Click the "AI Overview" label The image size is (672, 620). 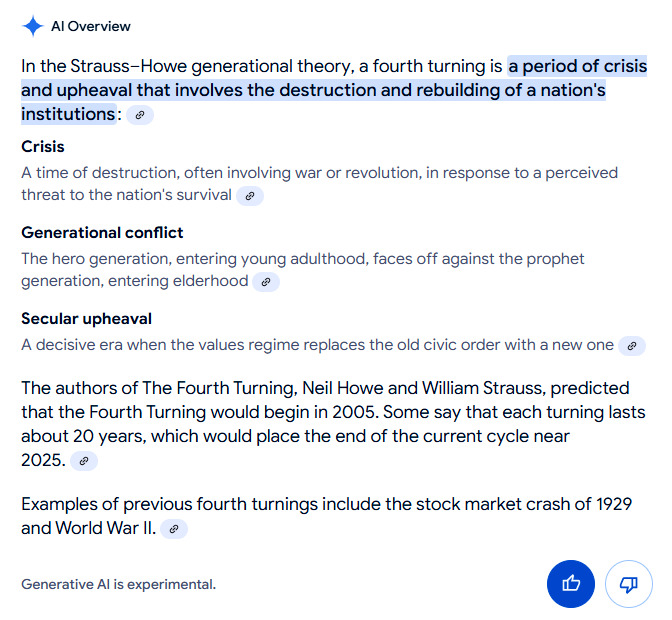tap(91, 26)
